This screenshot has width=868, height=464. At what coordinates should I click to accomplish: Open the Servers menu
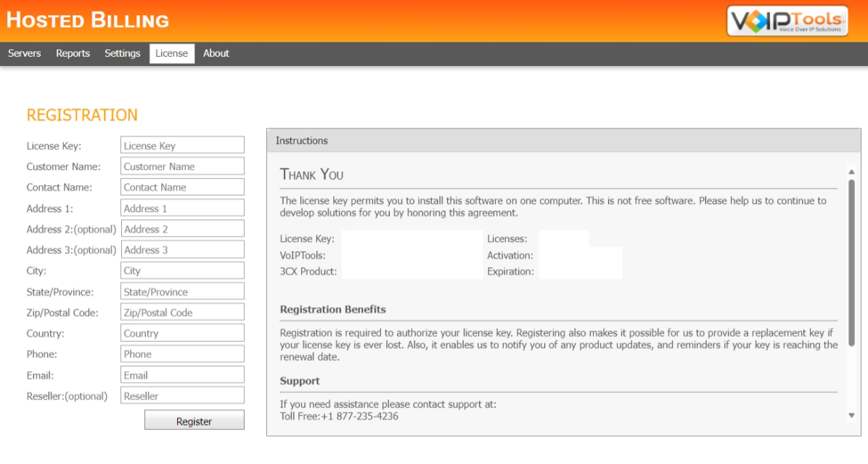click(25, 53)
